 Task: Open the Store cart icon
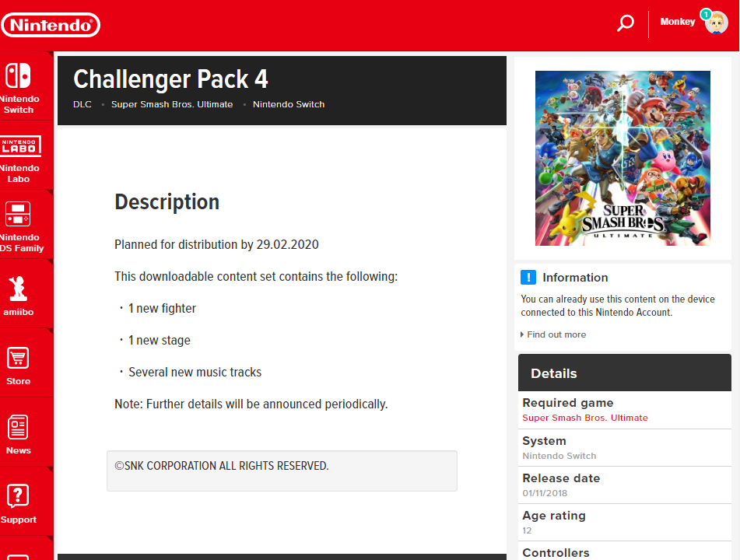[18, 358]
